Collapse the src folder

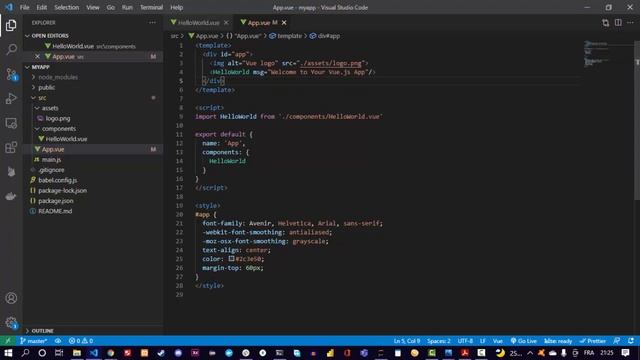click(42, 98)
